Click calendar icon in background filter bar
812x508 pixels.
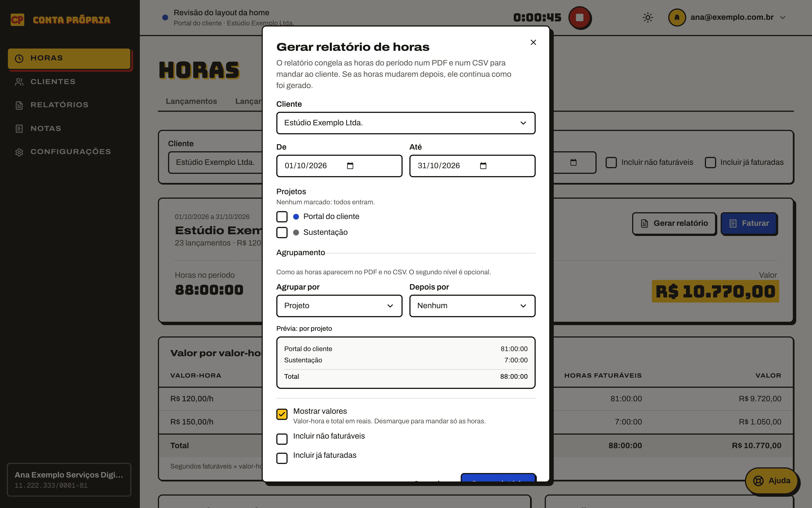[573, 163]
